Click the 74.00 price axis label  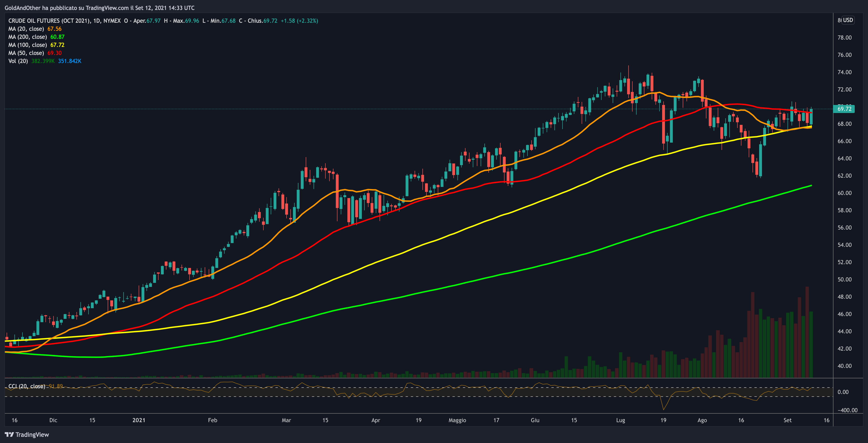[844, 72]
